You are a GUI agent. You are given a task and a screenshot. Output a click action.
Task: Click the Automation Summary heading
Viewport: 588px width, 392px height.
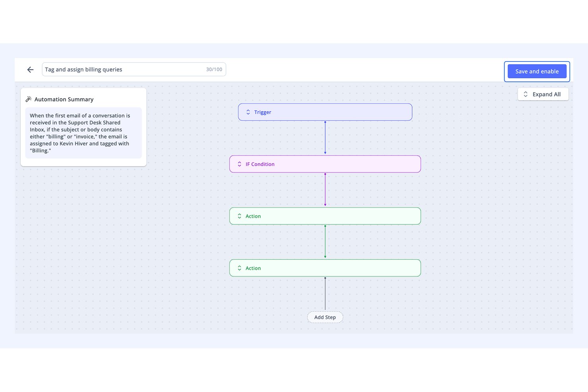coord(64,99)
